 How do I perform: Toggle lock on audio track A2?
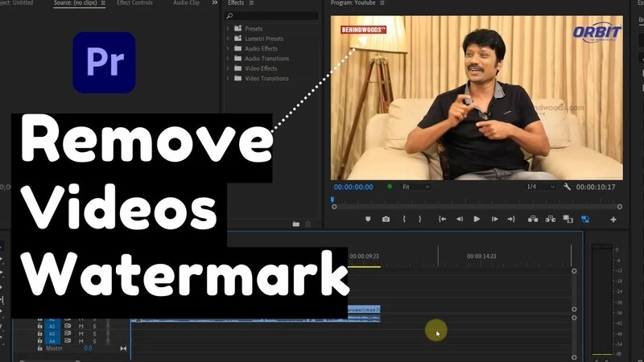[39, 326]
